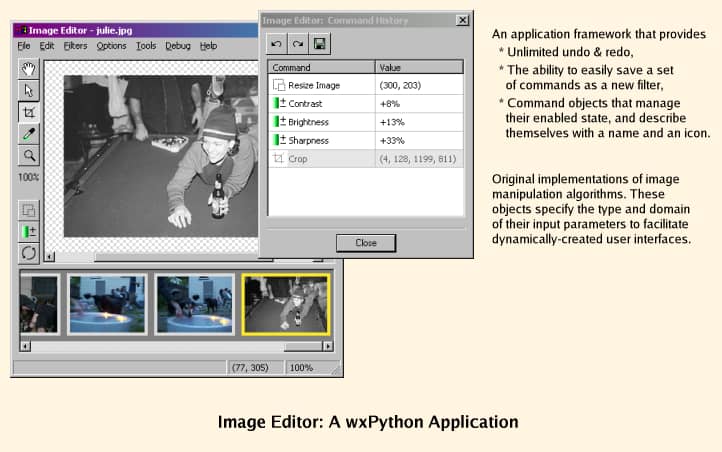Select the Crop command text
The width and height of the screenshot is (722, 452).
pos(297,159)
